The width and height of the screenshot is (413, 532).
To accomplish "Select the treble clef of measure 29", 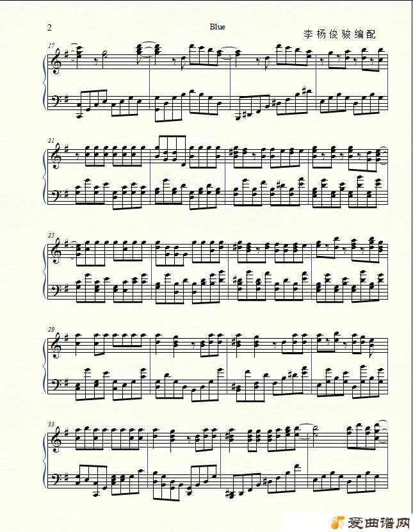I will click(x=56, y=346).
